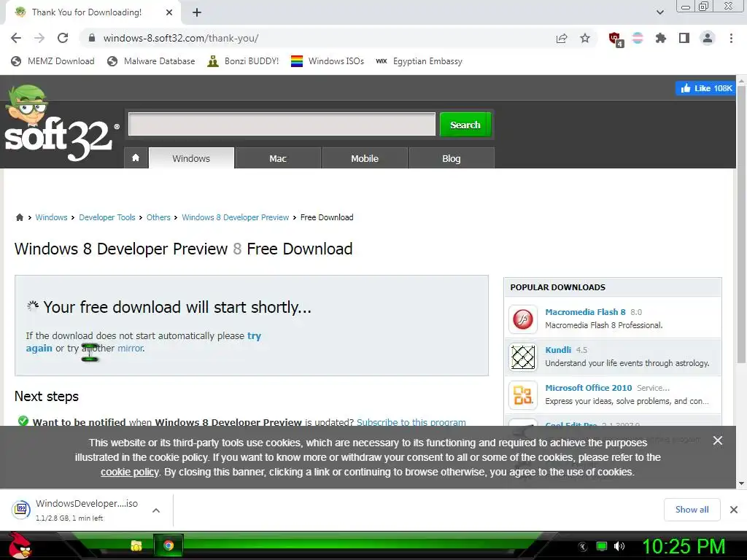Click the 10:25 PM clock
747x560 pixels.
(x=684, y=546)
